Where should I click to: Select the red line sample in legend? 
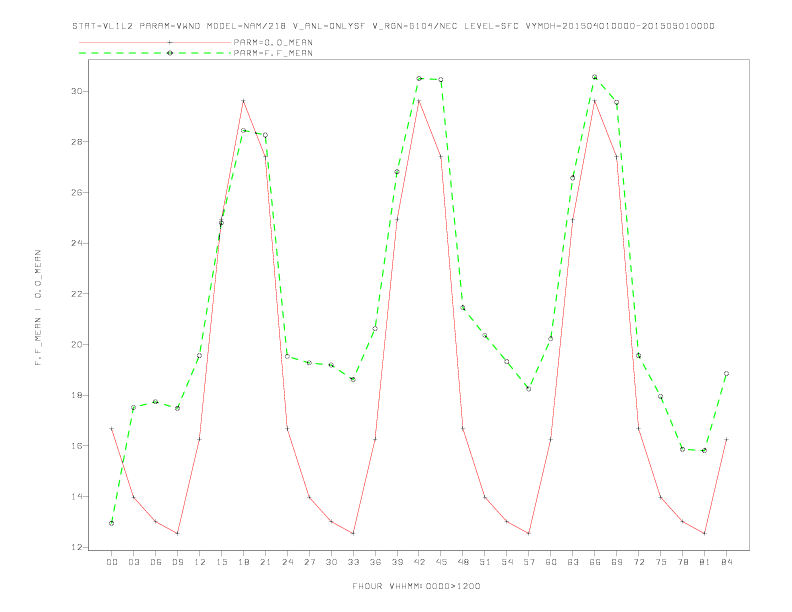[x=155, y=42]
